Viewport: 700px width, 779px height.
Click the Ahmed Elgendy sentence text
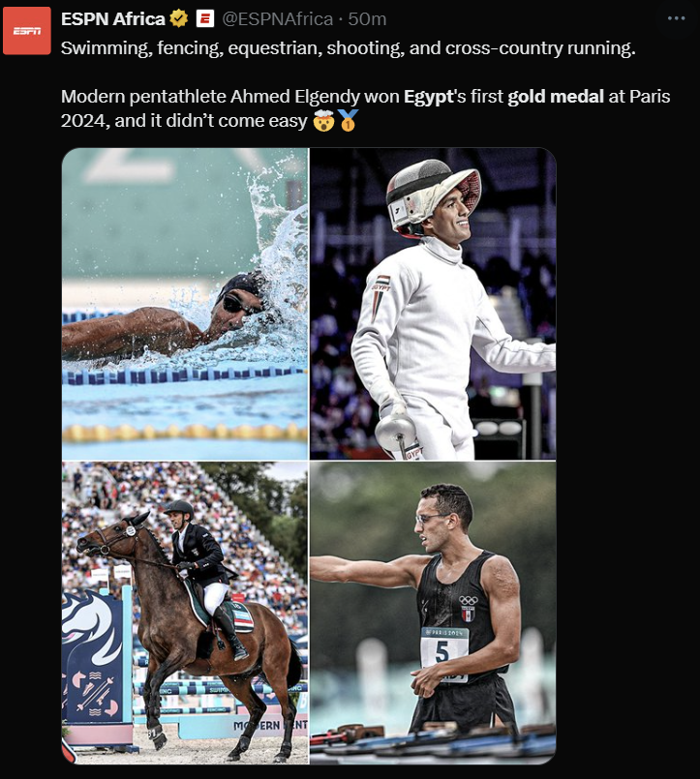[365, 108]
